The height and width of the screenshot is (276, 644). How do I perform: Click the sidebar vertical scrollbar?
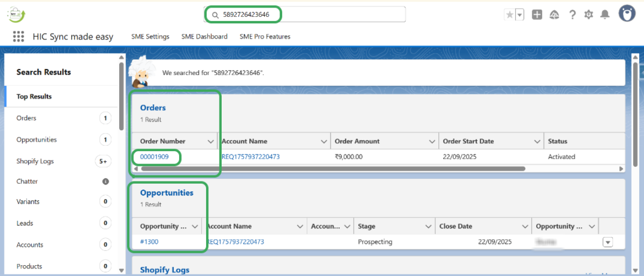pyautogui.click(x=121, y=96)
